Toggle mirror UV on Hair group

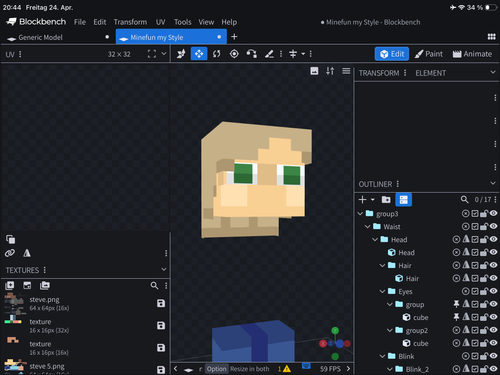466,265
